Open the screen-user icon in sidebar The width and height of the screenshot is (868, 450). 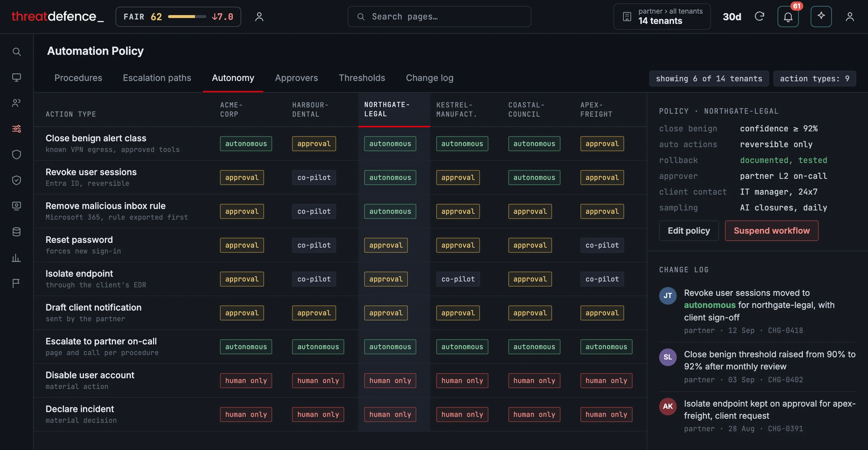point(17,206)
